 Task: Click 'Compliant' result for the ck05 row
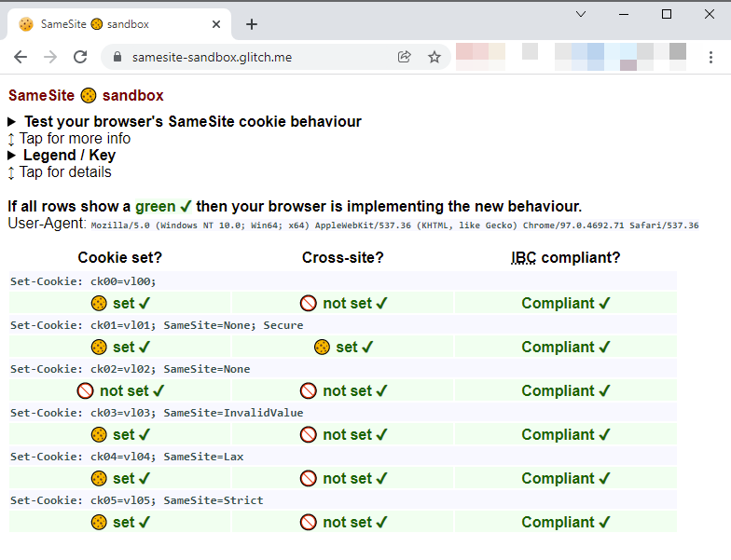[565, 522]
